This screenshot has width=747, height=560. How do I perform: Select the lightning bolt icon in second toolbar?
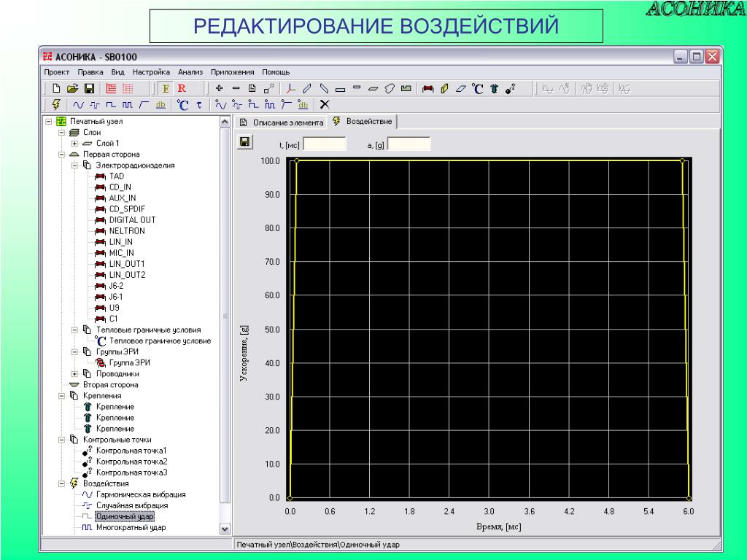click(x=56, y=104)
